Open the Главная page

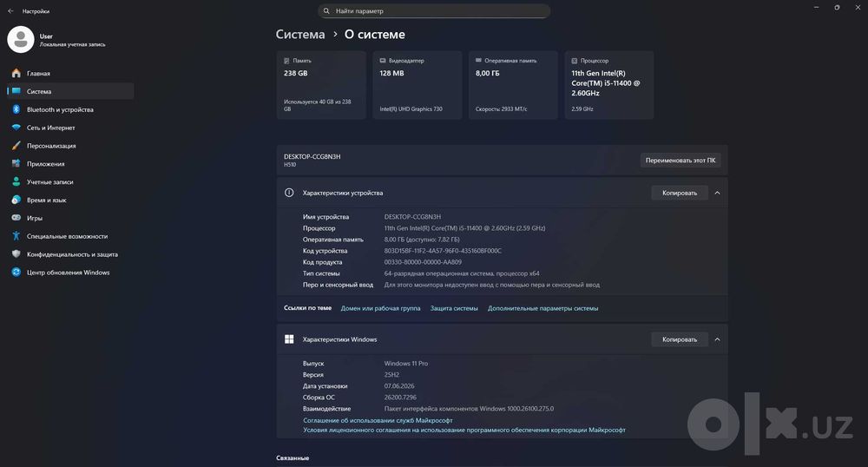click(x=70, y=73)
